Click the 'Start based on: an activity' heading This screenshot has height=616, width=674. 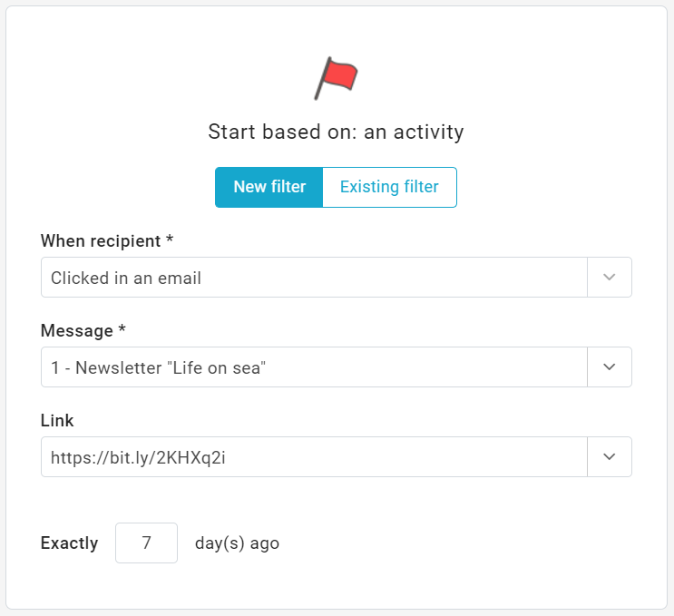coord(336,132)
